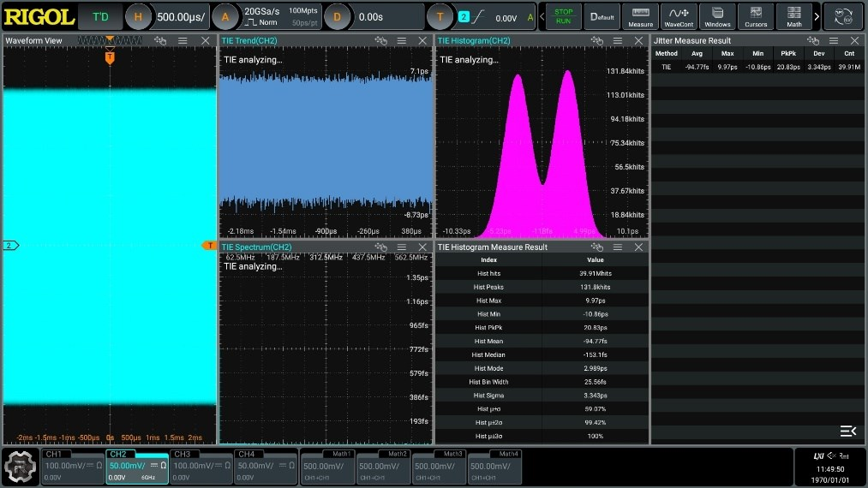Collapse toolbar with left chevron arrow
868x488 pixels.
[x=542, y=16]
